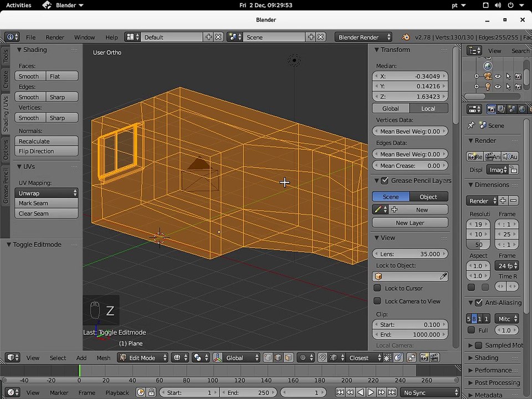The image size is (532, 399).
Task: Click the 3D manipulator axes icon
Action: (x=217, y=357)
